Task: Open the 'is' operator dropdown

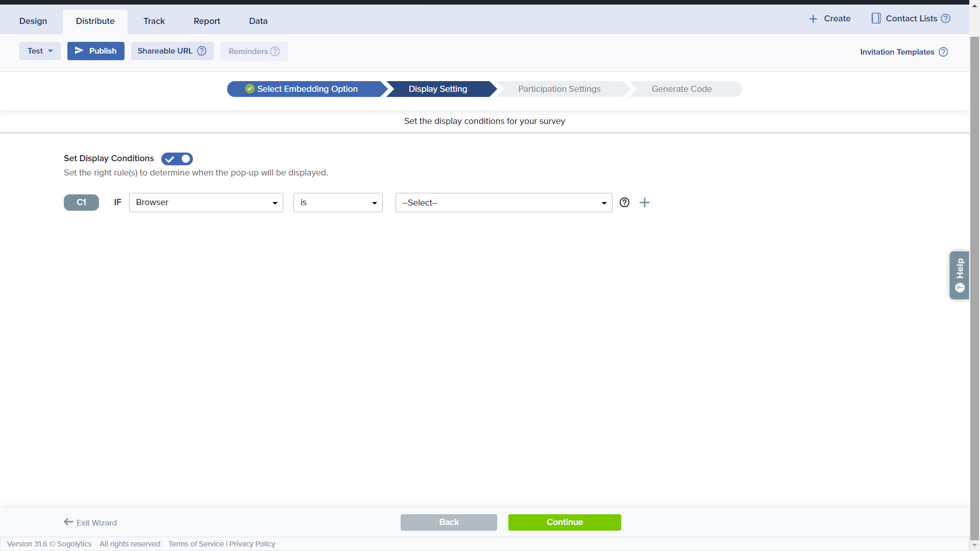Action: (x=338, y=203)
